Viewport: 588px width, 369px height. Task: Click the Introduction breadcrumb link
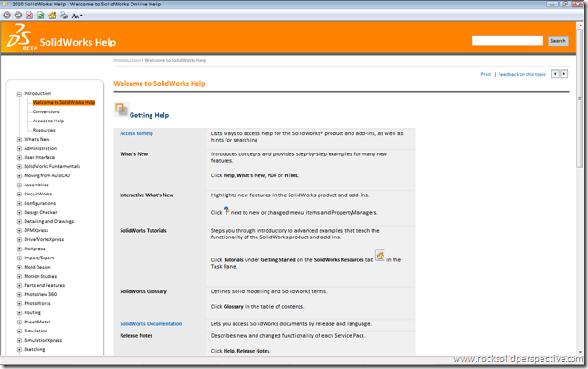tap(127, 60)
